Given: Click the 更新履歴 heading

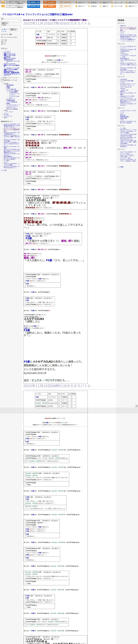Looking at the screenshot, I should click(x=121, y=20).
